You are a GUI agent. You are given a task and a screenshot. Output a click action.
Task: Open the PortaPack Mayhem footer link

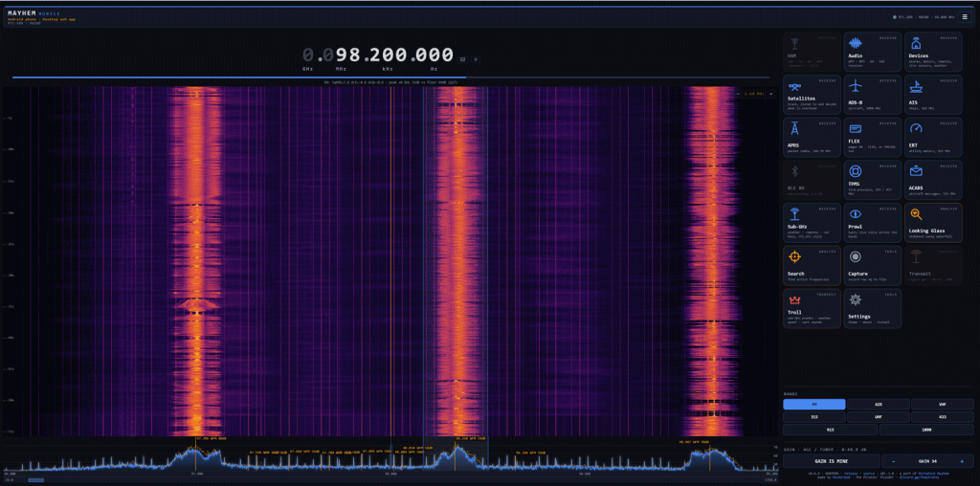[934, 474]
